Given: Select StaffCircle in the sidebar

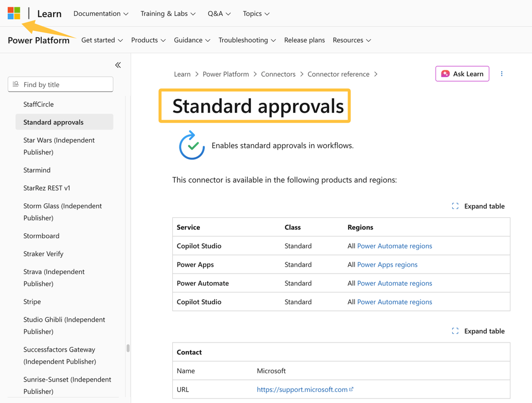Looking at the screenshot, I should click(x=38, y=104).
